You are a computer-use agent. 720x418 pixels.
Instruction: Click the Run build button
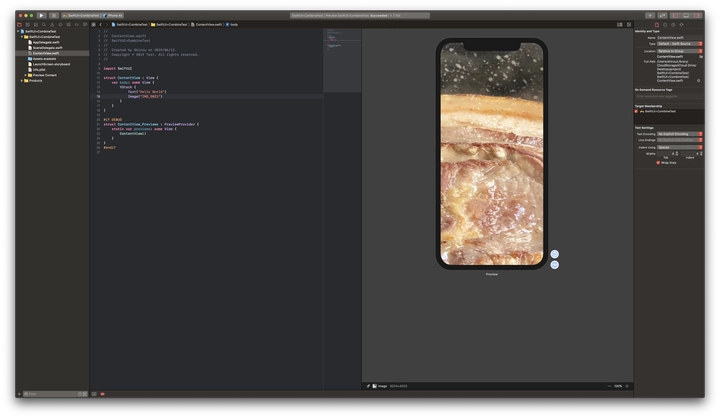click(41, 16)
